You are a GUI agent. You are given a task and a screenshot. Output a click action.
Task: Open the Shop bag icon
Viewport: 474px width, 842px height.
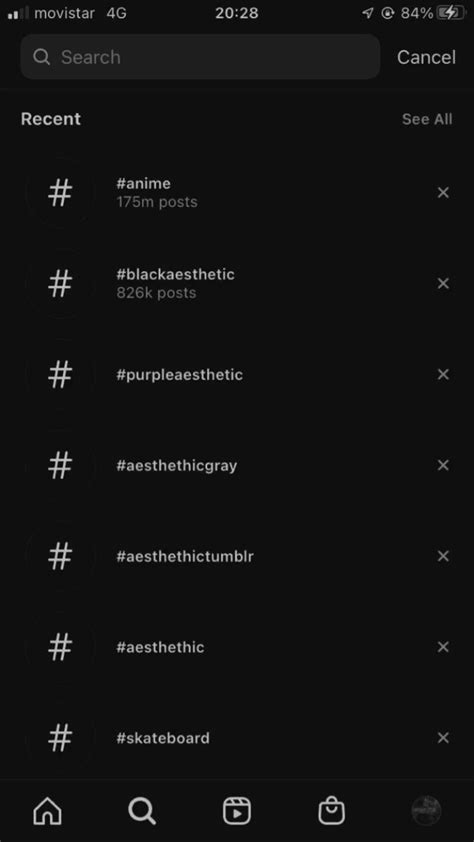(x=331, y=810)
